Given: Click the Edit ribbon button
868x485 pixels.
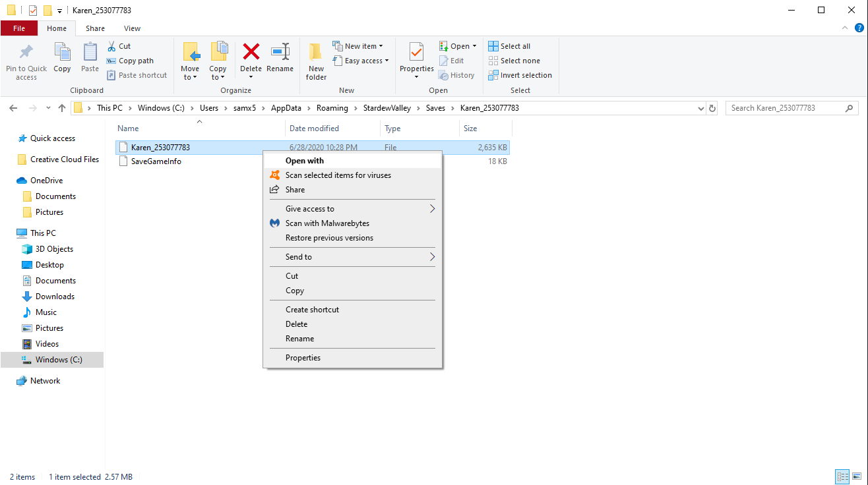Looking at the screenshot, I should coord(452,61).
